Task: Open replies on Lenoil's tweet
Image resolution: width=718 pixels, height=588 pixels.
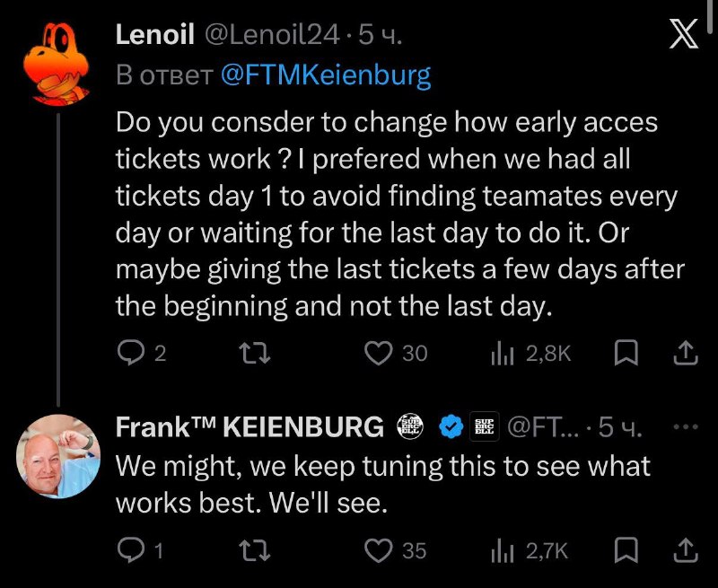Action: coord(131,354)
